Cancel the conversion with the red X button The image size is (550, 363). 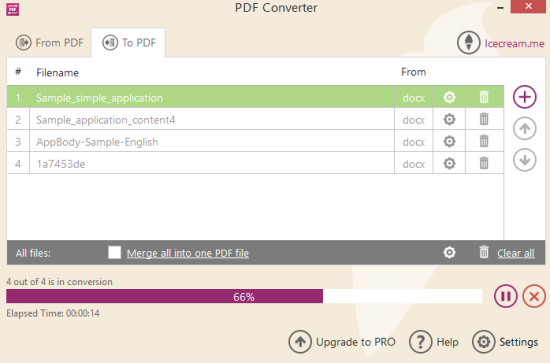pos(534,296)
